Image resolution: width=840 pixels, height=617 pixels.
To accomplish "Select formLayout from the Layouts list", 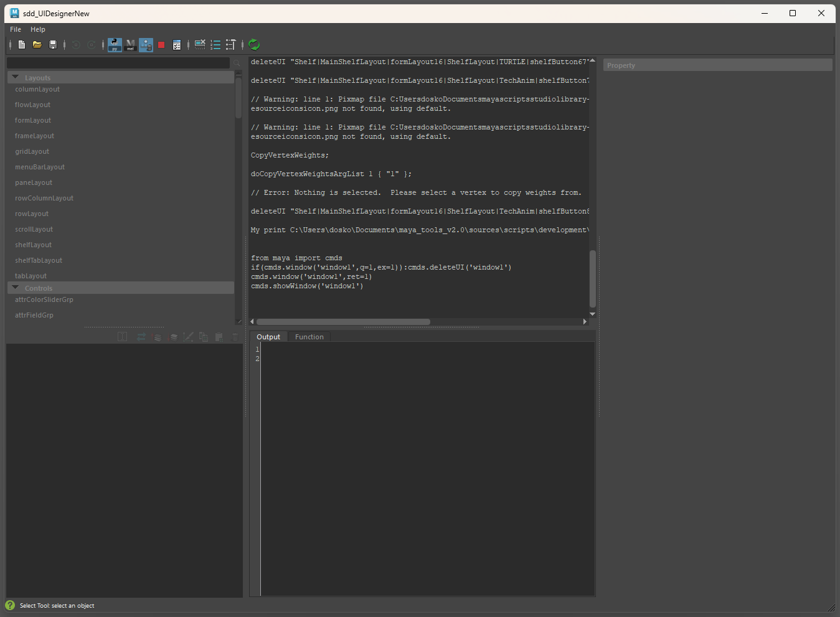I will click(33, 121).
